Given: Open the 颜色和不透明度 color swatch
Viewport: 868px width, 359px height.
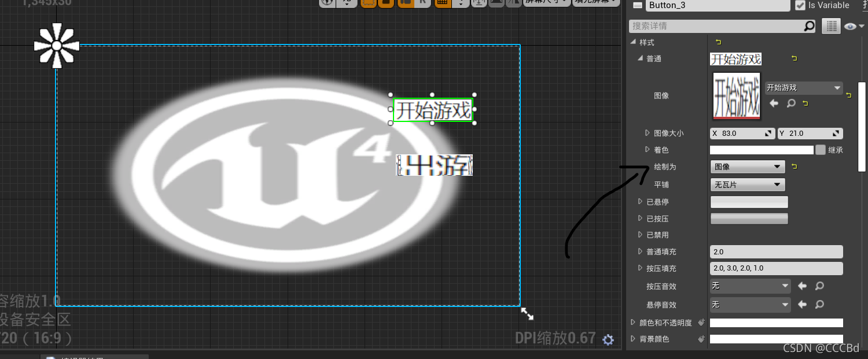Looking at the screenshot, I should [x=777, y=323].
